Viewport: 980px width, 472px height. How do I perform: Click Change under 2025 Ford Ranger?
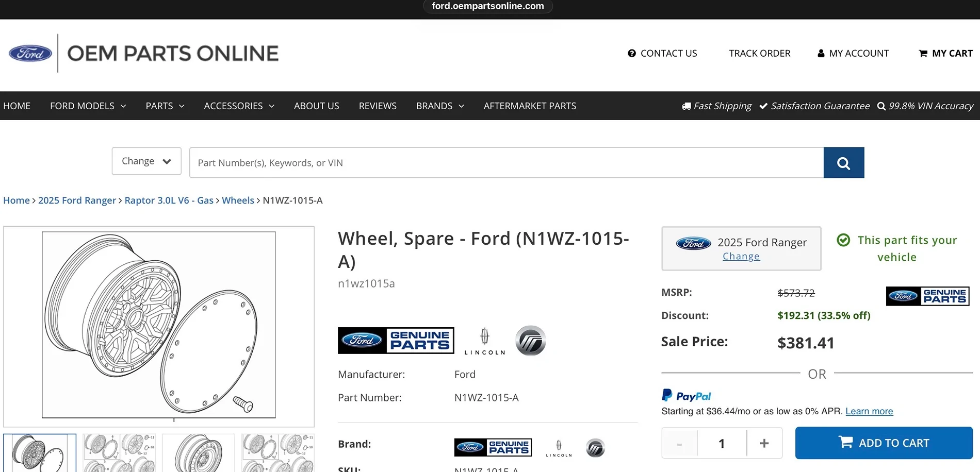[x=741, y=256]
